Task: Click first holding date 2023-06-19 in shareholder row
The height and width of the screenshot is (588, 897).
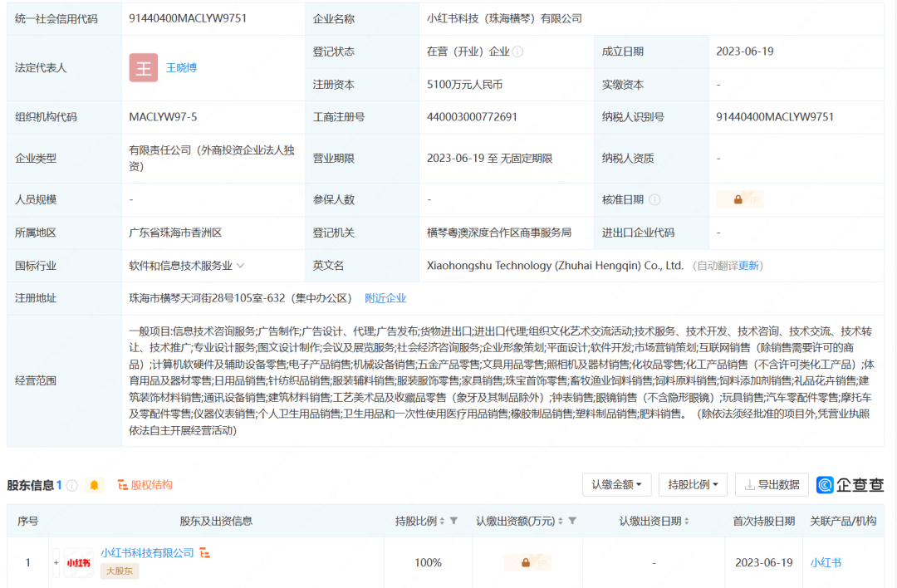Action: tap(764, 563)
